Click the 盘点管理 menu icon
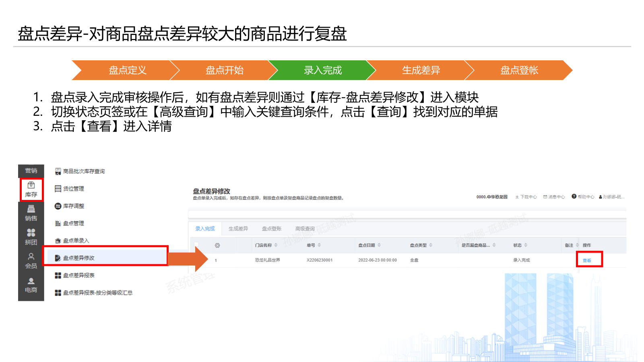Screen dimensions: 644x362 coord(58,223)
